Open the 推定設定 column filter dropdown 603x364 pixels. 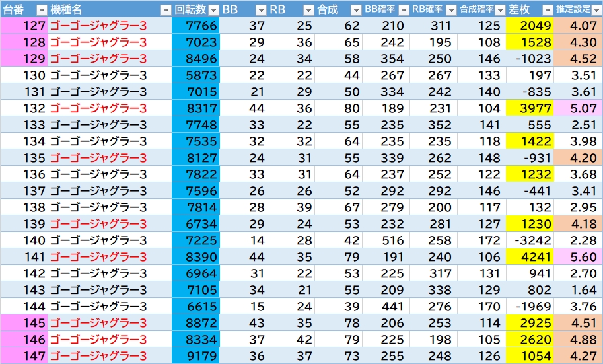(597, 10)
